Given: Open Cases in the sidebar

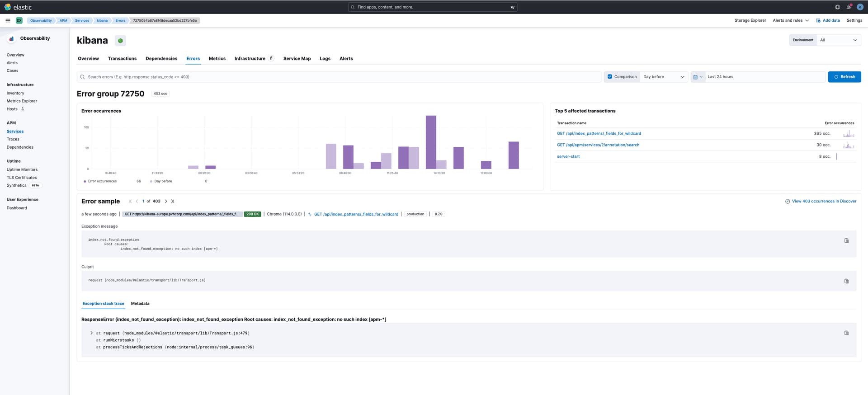Looking at the screenshot, I should coord(13,71).
